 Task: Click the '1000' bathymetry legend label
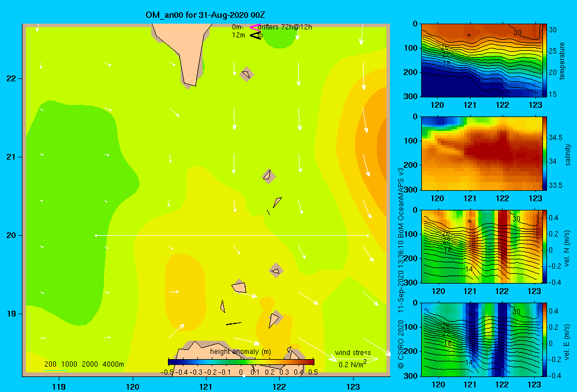tap(69, 364)
